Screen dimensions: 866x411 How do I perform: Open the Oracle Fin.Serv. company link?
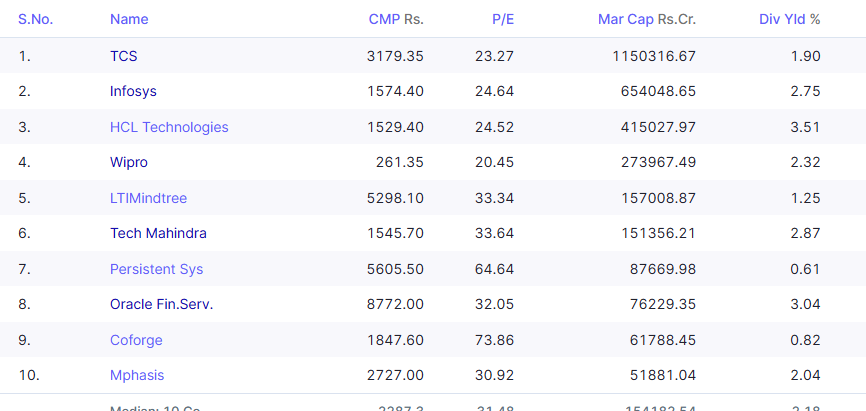click(x=161, y=304)
